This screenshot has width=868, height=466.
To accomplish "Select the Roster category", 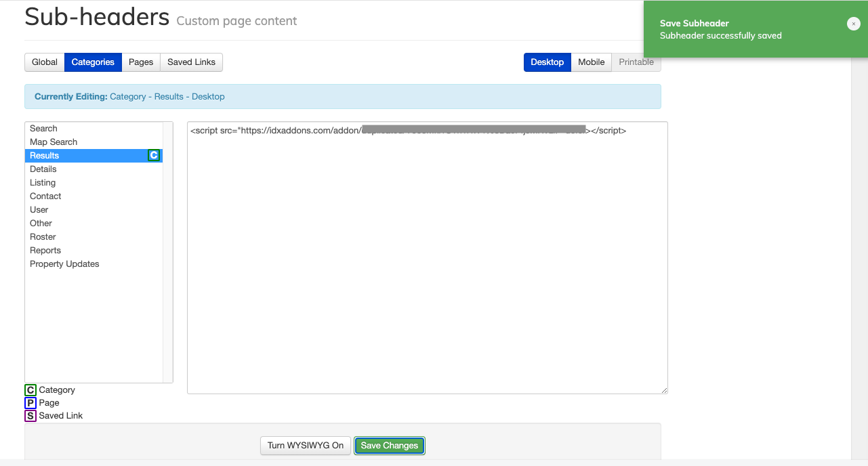I will pos(43,236).
